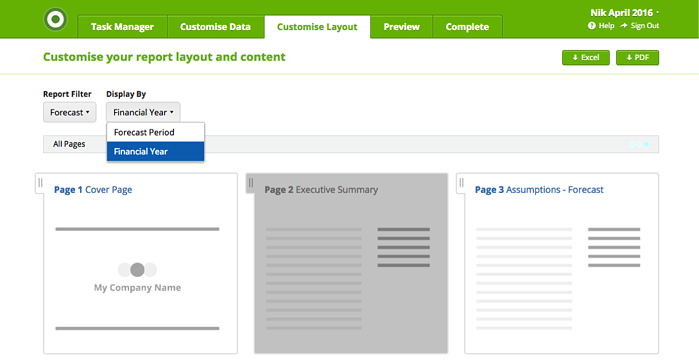The image size is (699, 363).
Task: Go to the Preview tab
Action: click(x=401, y=27)
